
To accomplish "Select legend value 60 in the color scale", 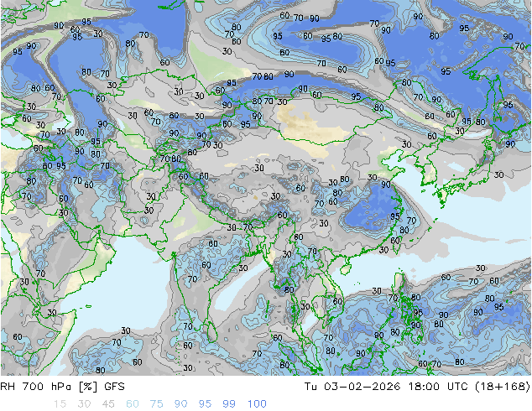I will coord(133,403).
